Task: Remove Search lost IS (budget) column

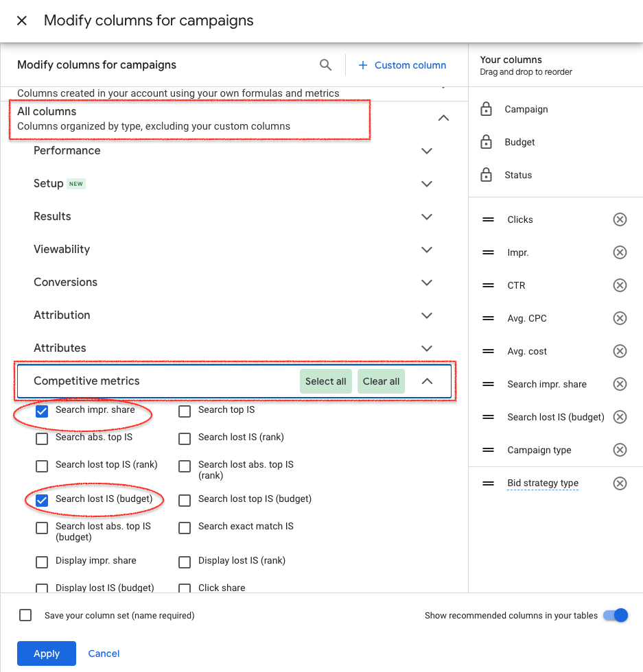Action: [620, 417]
